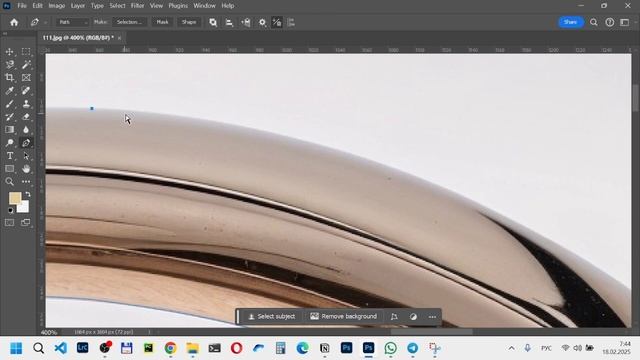Screen dimensions: 640x360
Task: Open Telegram from taskbar
Action: click(413, 348)
